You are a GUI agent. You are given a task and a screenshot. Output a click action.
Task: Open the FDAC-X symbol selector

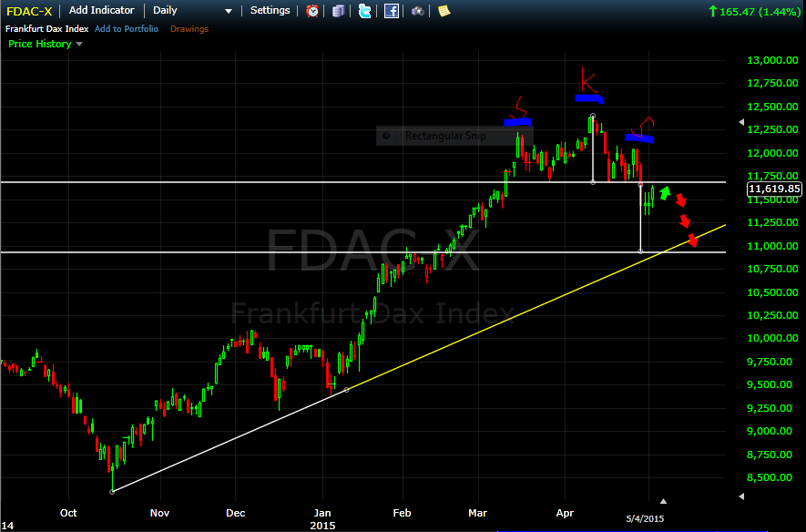coord(27,10)
